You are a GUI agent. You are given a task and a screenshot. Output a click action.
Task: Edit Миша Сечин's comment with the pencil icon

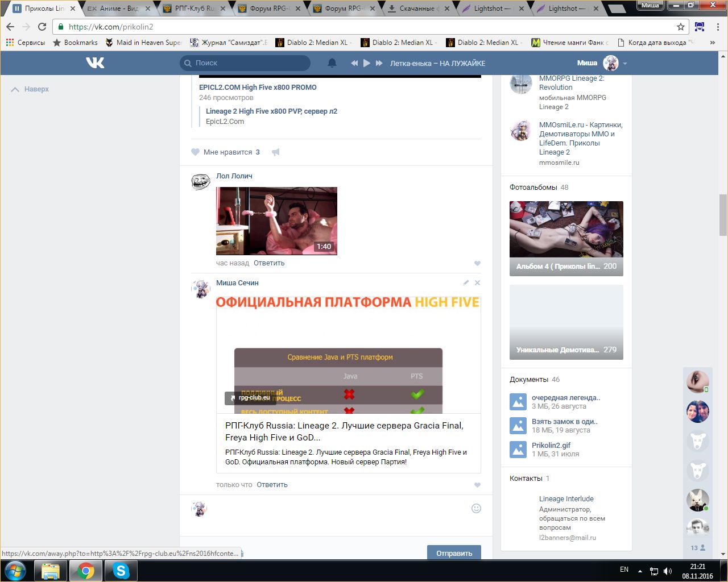466,282
